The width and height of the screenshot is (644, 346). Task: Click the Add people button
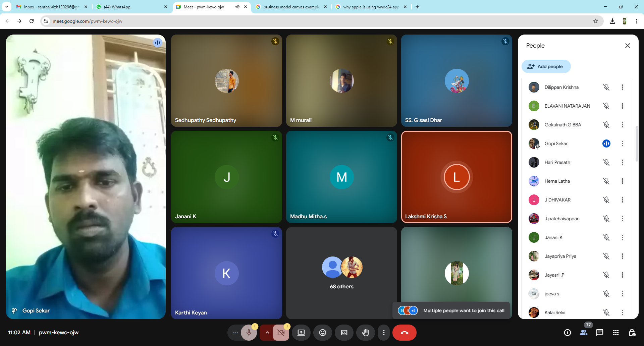click(x=546, y=66)
